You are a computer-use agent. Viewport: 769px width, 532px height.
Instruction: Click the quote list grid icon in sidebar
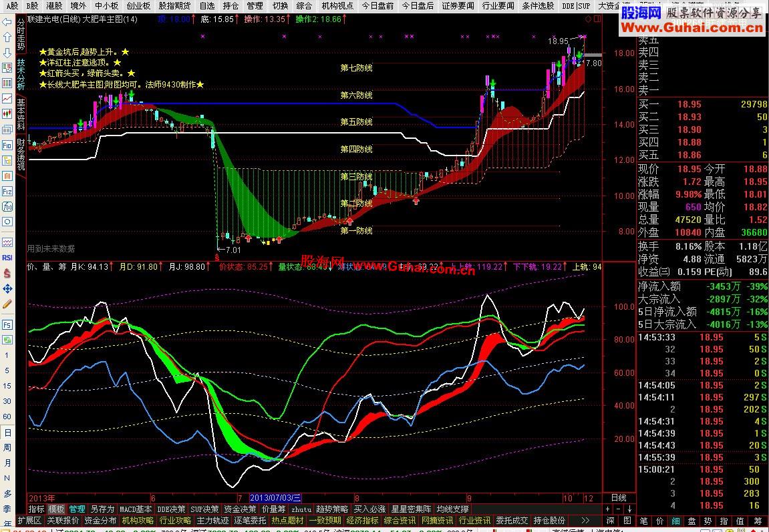point(7,83)
